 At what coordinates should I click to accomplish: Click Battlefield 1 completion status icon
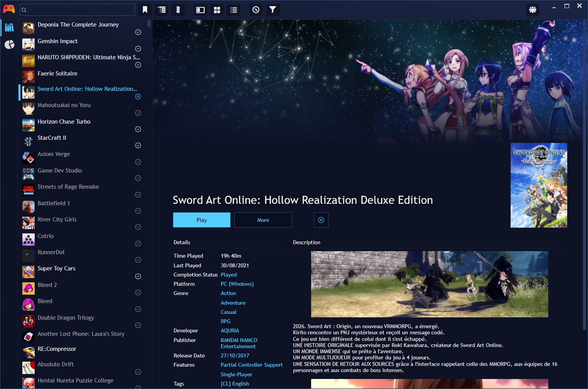pos(138,211)
